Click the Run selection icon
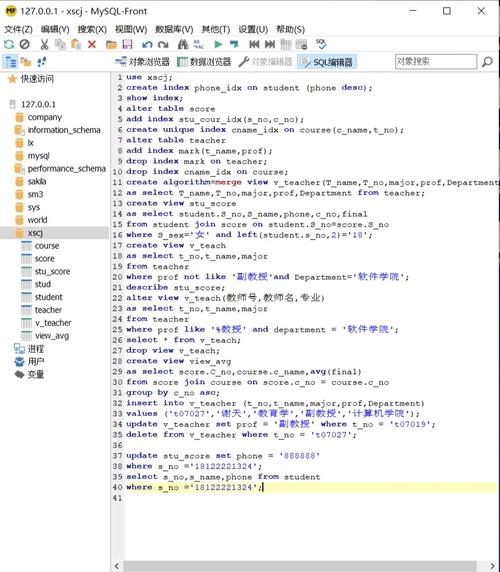Image resolution: width=500 pixels, height=572 pixels. pyautogui.click(x=234, y=45)
